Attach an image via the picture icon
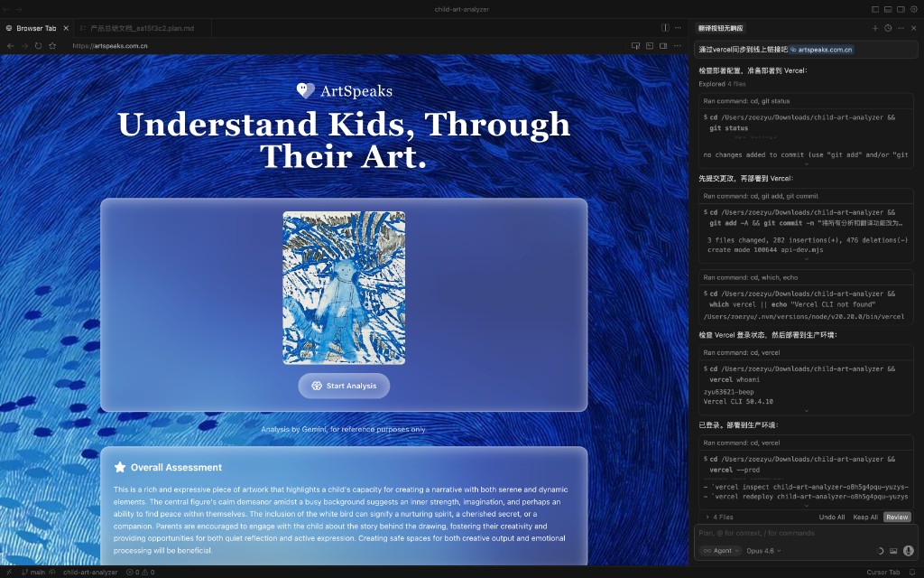The width and height of the screenshot is (924, 578). coord(895,550)
